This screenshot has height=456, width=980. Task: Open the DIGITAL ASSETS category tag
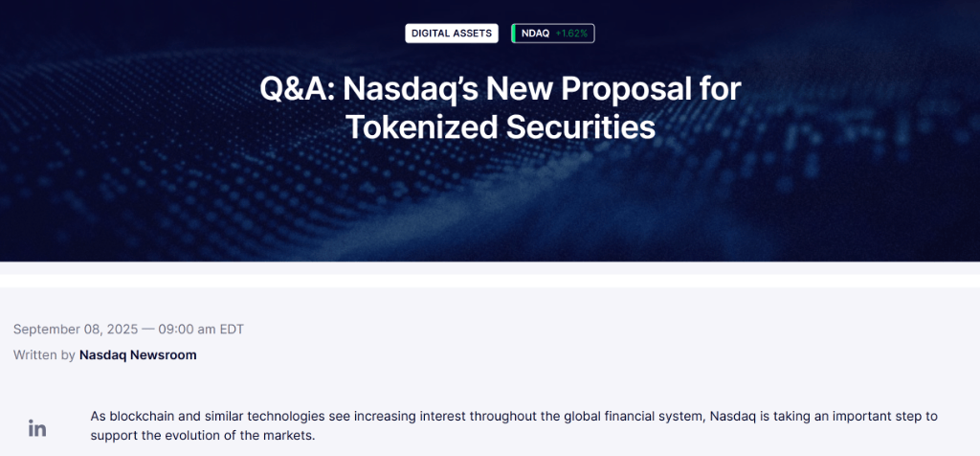click(x=451, y=34)
